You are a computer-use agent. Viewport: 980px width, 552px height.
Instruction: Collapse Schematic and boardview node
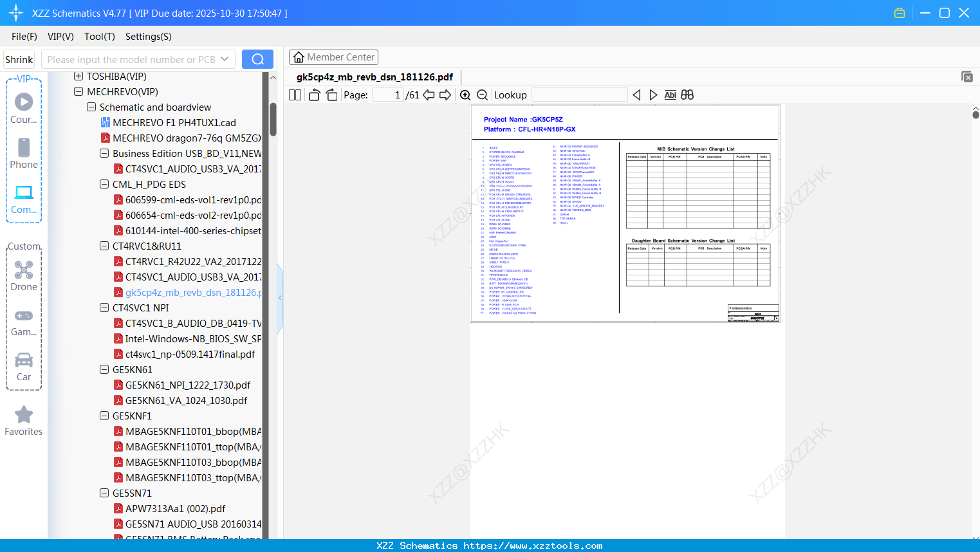pyautogui.click(x=91, y=107)
